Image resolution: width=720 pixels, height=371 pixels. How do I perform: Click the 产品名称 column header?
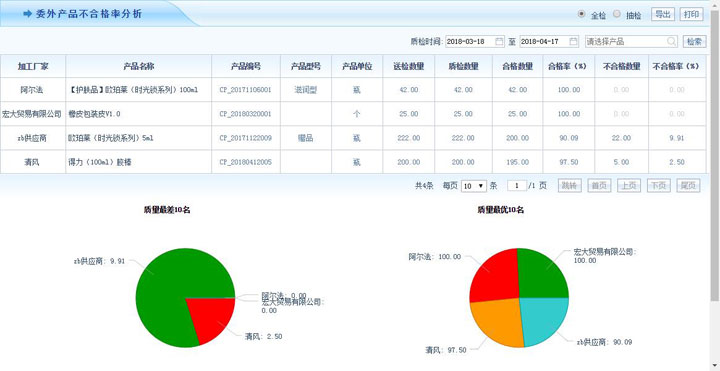(x=139, y=66)
